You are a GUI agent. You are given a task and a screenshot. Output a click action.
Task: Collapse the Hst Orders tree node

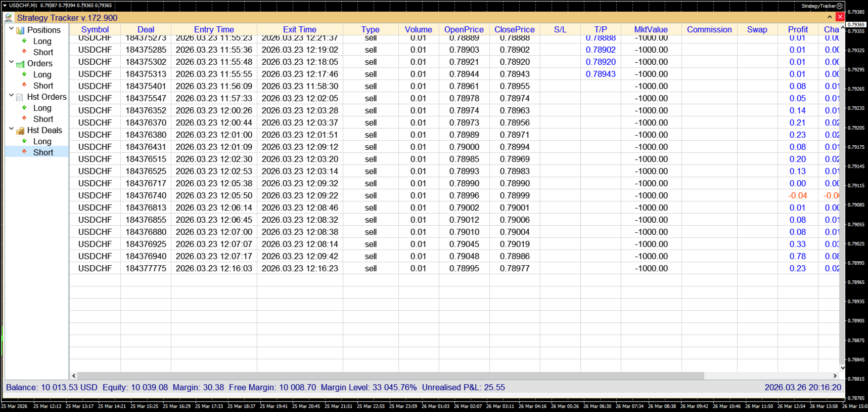click(11, 96)
